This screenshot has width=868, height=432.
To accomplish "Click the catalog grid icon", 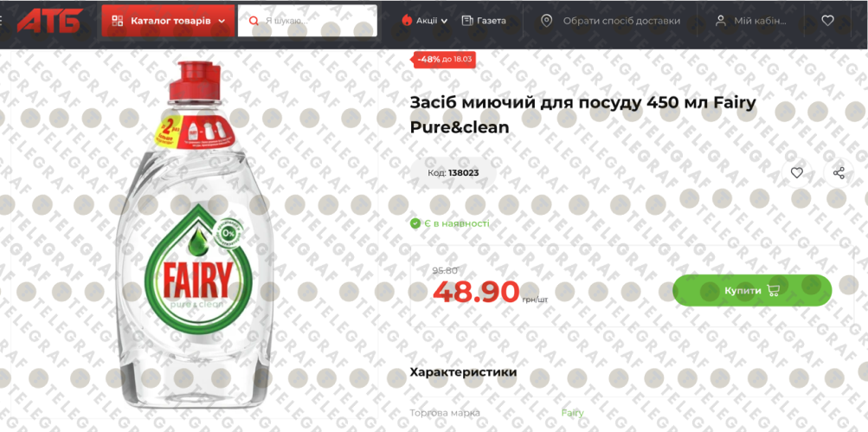I will pyautogui.click(x=118, y=21).
